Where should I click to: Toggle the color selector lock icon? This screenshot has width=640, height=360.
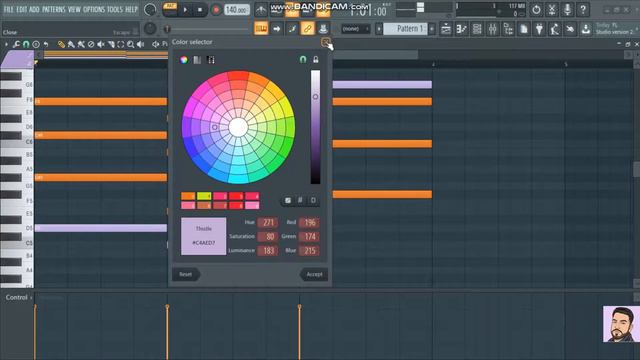click(316, 60)
